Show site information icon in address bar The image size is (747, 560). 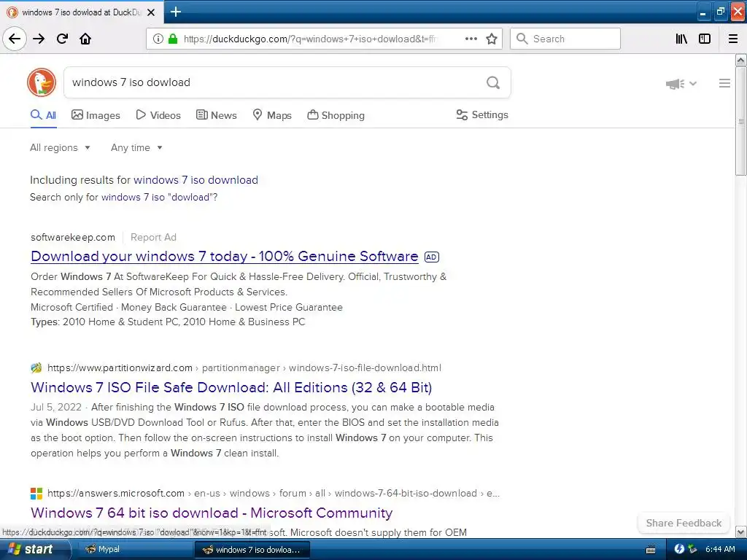click(158, 39)
